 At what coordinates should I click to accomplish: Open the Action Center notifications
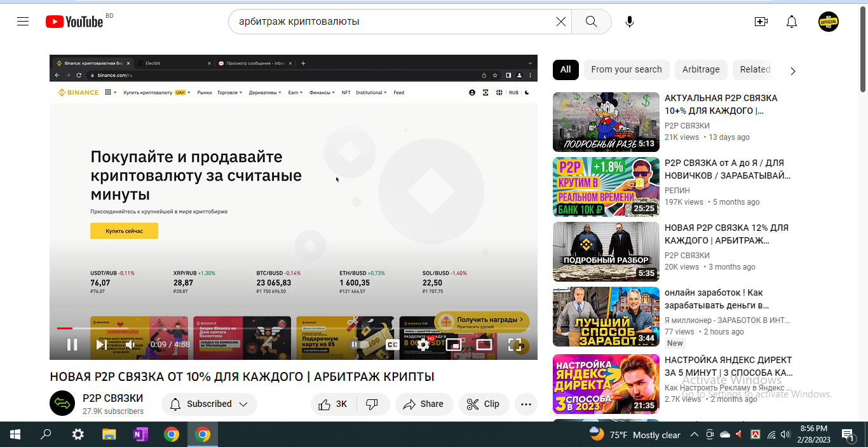848,435
